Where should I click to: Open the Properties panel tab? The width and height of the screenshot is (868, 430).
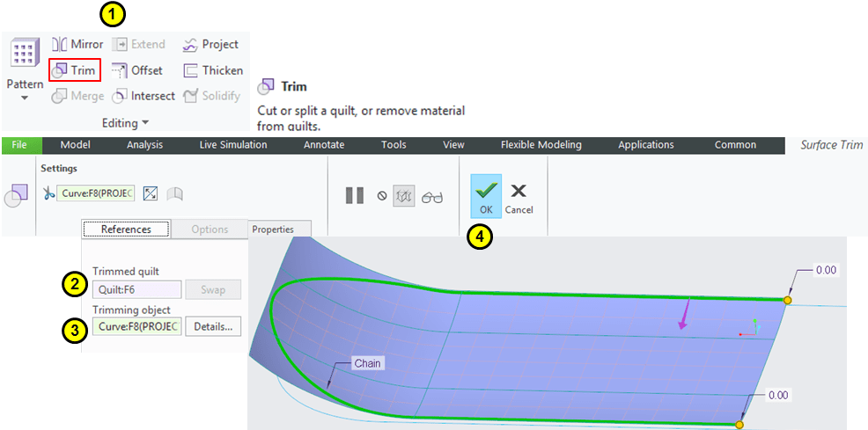pos(274,229)
